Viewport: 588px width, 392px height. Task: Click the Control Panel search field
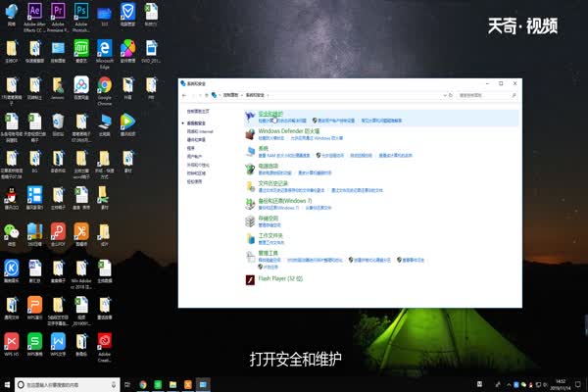click(487, 95)
